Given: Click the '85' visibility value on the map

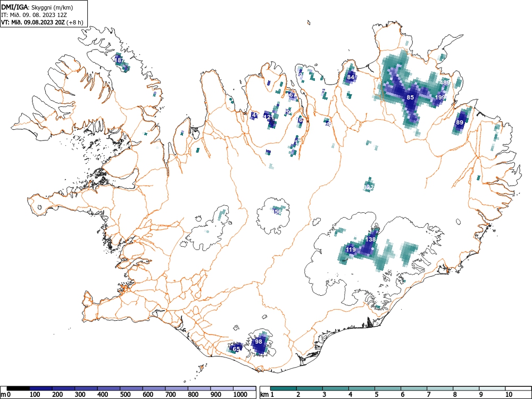Looking at the screenshot, I should (x=410, y=97).
